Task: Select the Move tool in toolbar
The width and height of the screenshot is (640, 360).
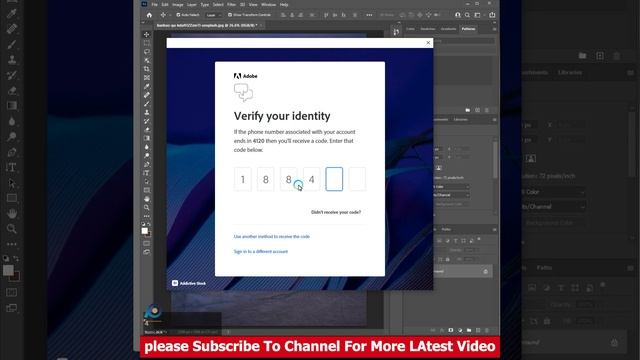Action: (x=147, y=34)
